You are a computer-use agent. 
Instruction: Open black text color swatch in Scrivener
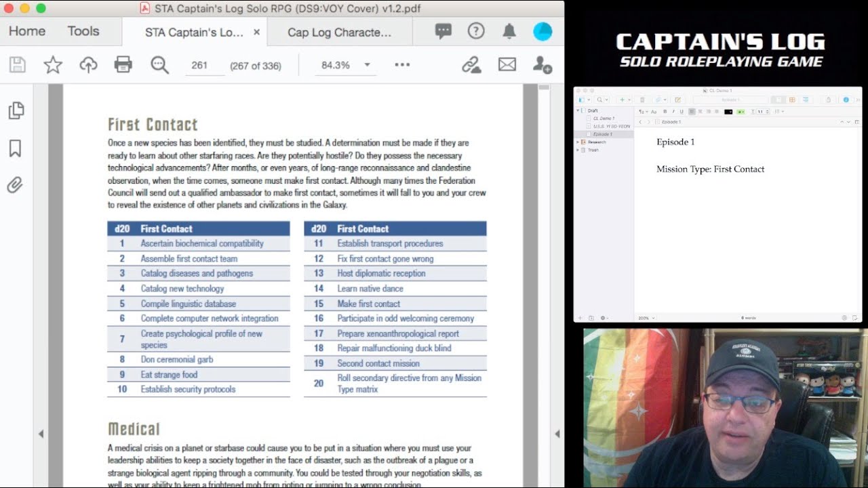[728, 112]
